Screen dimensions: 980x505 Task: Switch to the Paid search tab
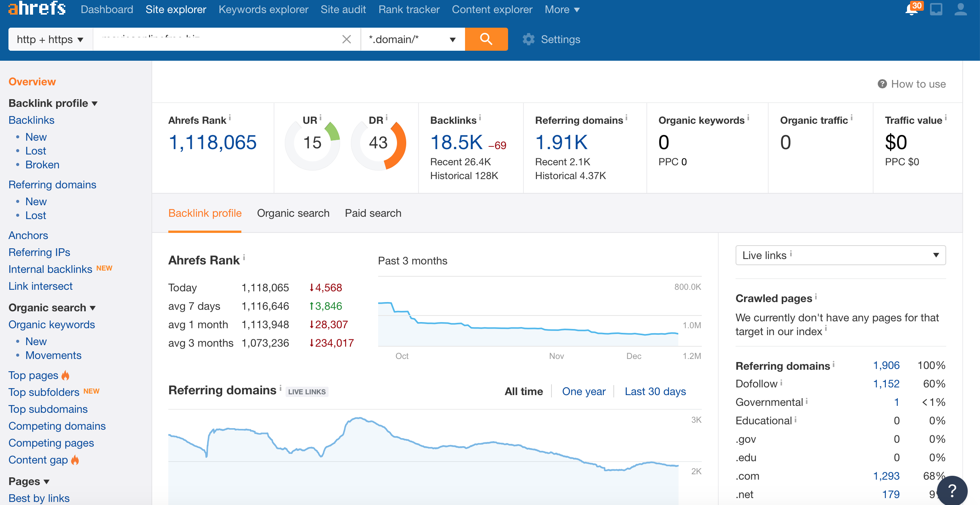pos(373,213)
